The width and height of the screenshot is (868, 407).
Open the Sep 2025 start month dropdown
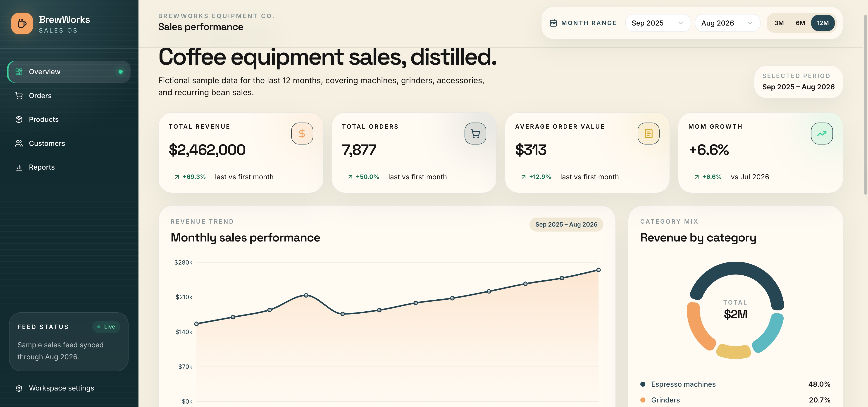(x=658, y=23)
